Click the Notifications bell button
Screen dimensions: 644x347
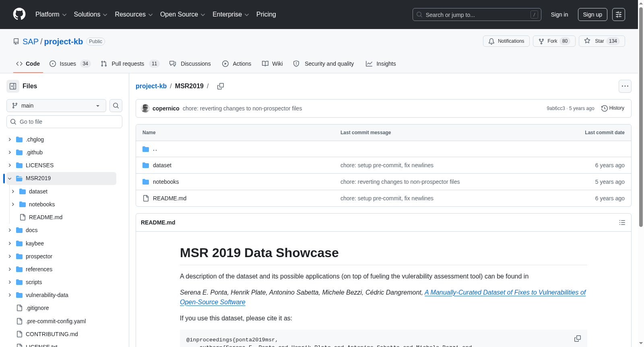click(506, 41)
